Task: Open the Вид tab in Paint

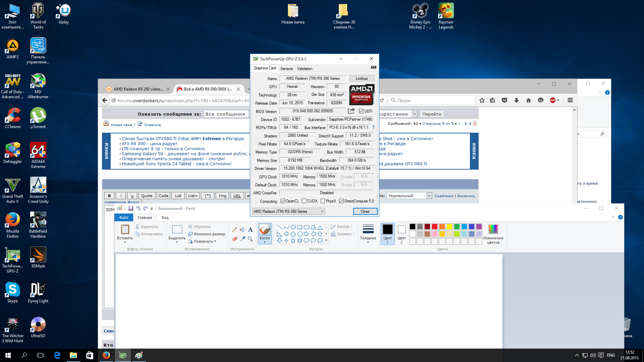Action: pos(165,218)
